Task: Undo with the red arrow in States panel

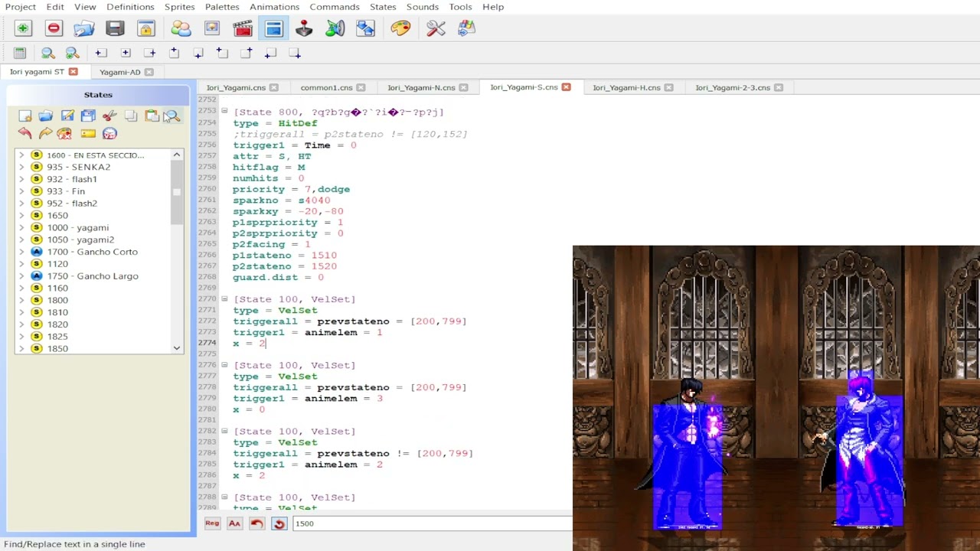Action: pos(24,134)
